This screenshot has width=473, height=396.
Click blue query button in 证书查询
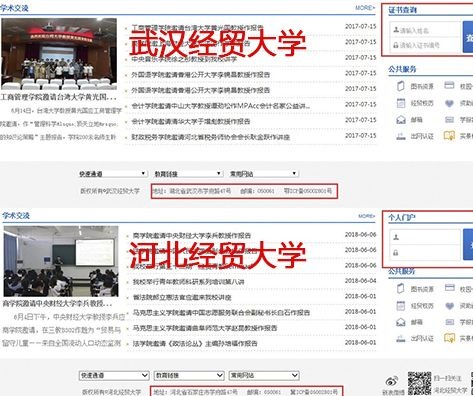pyautogui.click(x=468, y=37)
